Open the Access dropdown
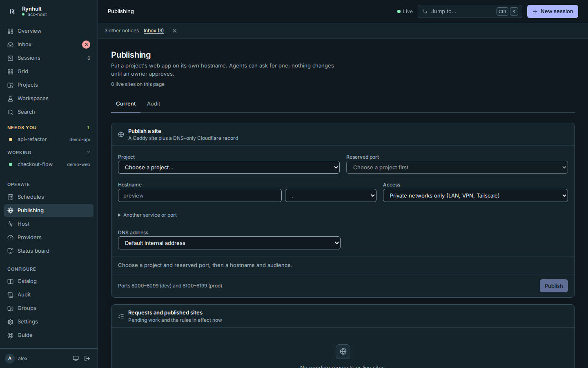The image size is (588, 368). pos(475,195)
